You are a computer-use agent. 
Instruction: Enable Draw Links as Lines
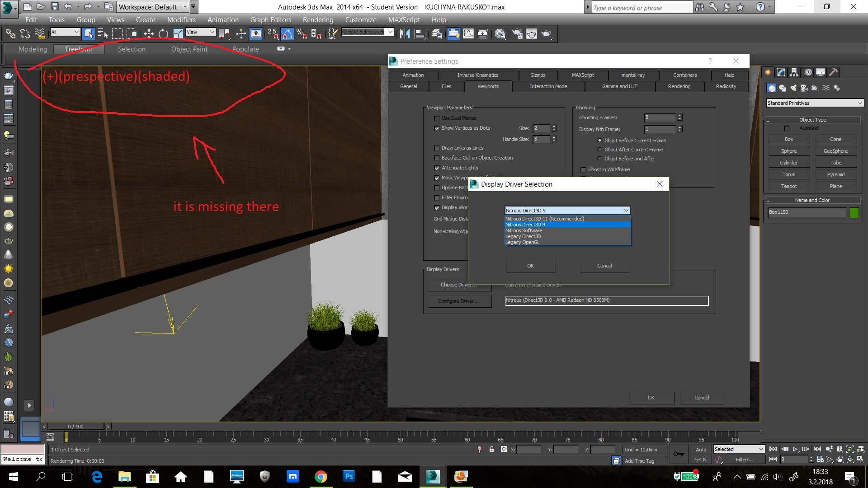437,148
